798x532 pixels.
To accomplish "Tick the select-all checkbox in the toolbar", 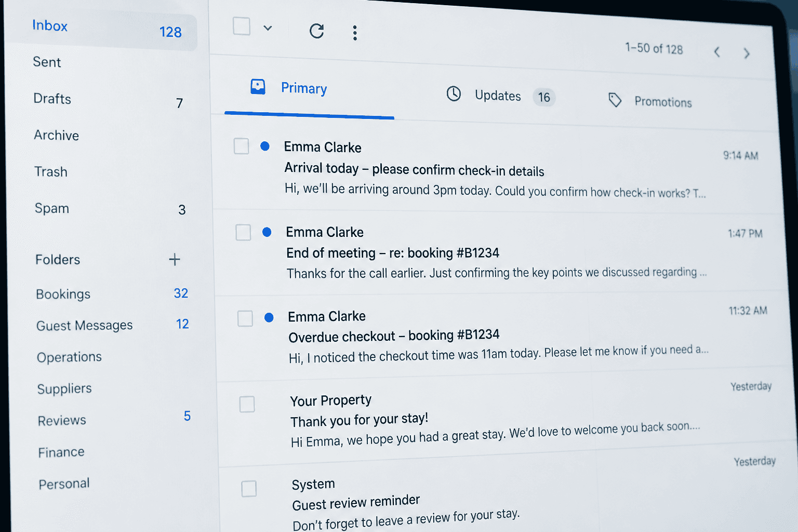I will point(242,26).
